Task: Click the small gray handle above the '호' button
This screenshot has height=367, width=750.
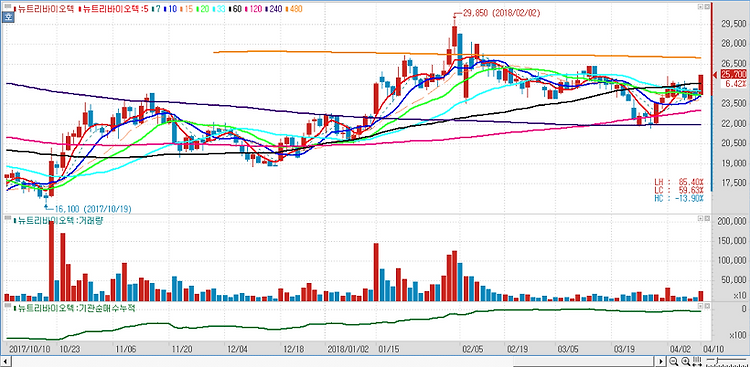Action: coord(8,6)
